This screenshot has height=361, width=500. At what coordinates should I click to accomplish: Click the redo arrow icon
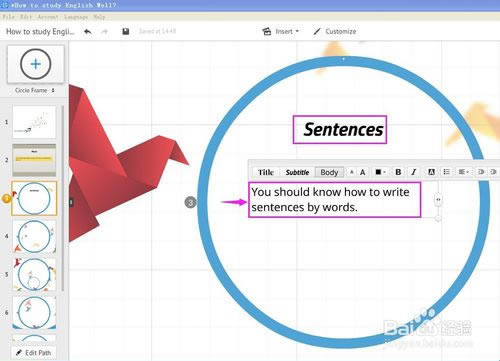(x=105, y=32)
